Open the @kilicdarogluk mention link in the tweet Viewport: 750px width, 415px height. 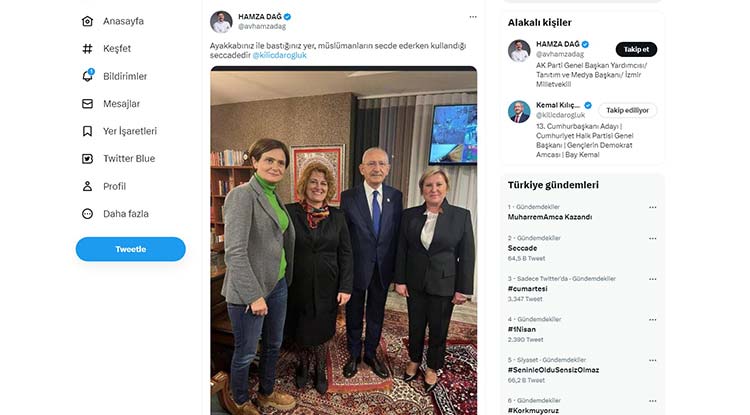coord(279,55)
